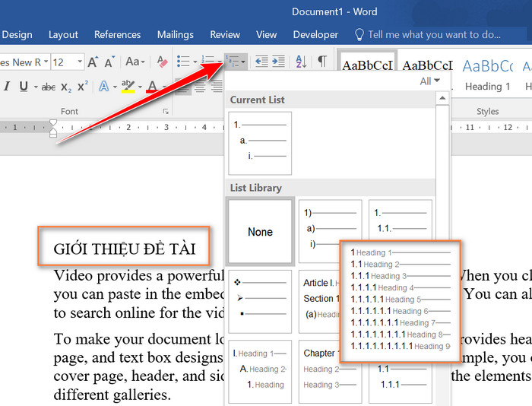
Task: Click Align Left icon
Action: pyautogui.click(x=183, y=87)
